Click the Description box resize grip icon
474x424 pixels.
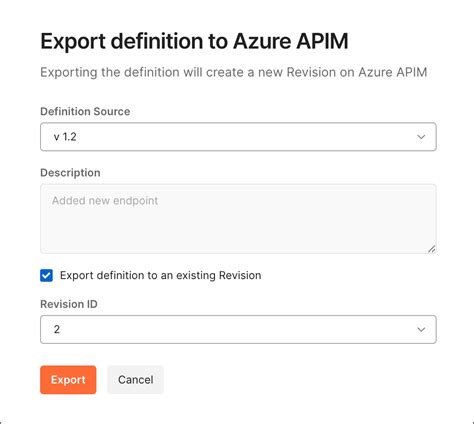(x=431, y=249)
